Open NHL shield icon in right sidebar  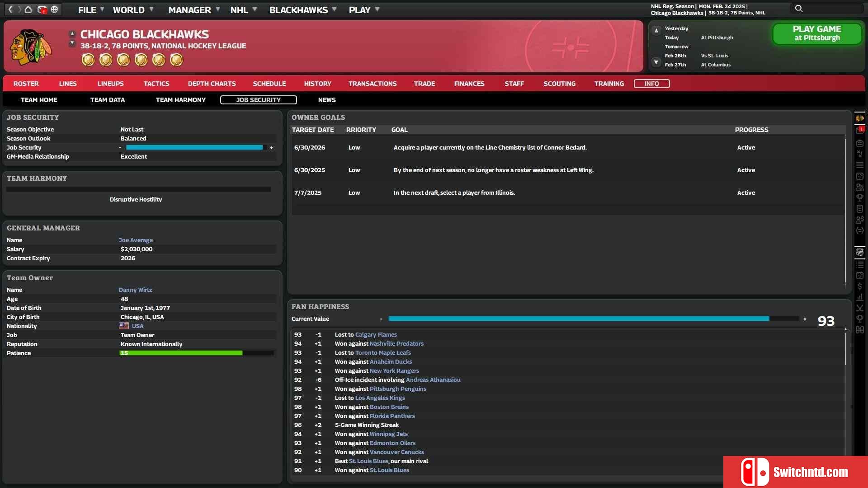[x=860, y=252]
